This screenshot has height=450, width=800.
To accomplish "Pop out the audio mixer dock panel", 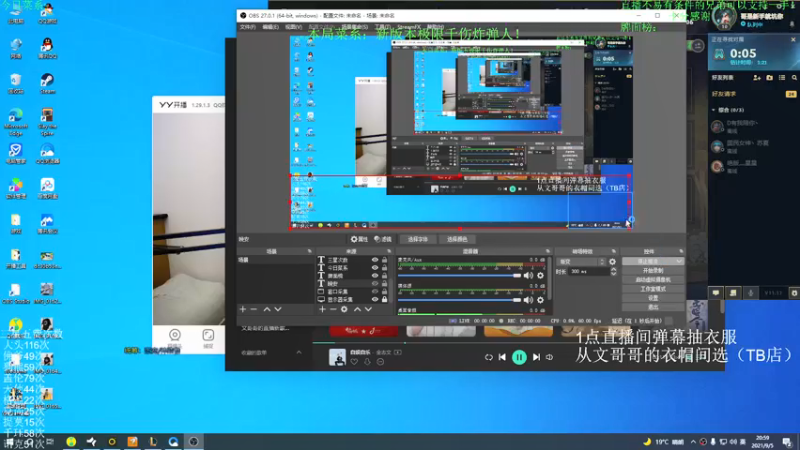I will coord(548,252).
